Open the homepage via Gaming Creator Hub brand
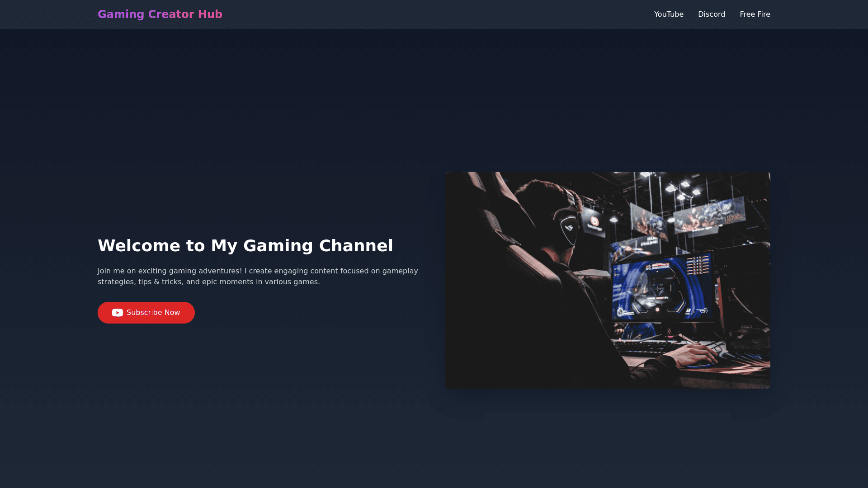 point(160,14)
